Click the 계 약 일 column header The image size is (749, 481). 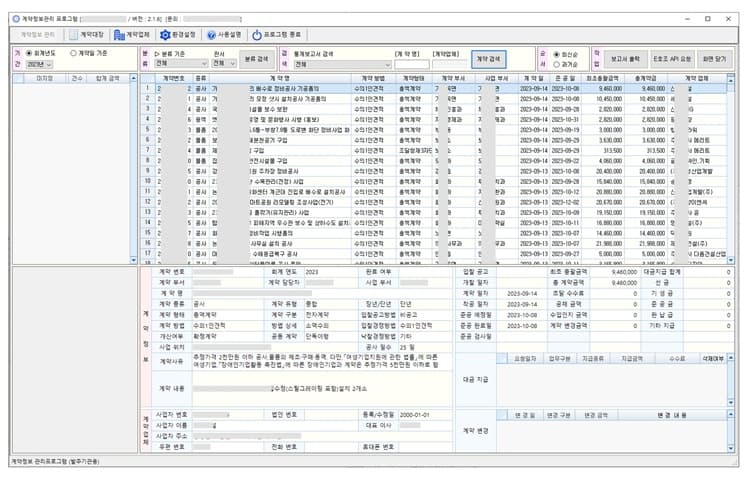(534, 78)
